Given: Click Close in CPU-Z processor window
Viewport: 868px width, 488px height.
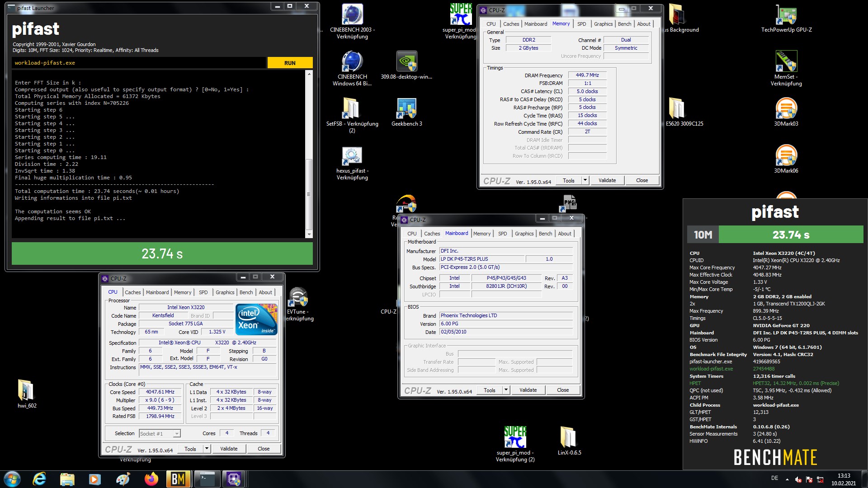Looking at the screenshot, I should click(x=264, y=449).
